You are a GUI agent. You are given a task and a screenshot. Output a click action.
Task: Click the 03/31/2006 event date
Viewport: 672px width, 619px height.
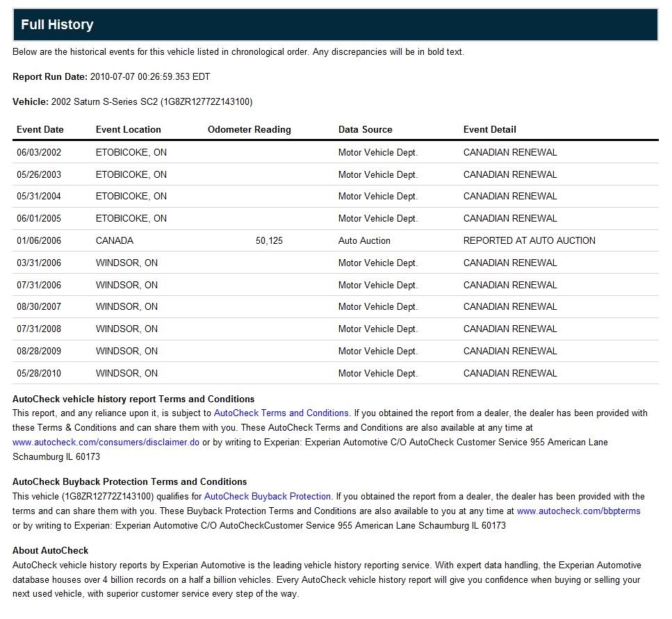(x=39, y=263)
